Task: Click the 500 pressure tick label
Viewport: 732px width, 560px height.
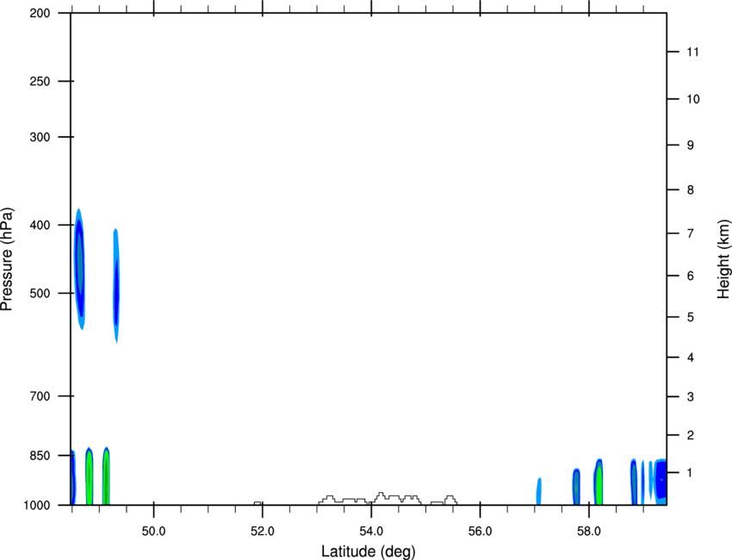Action: (40, 293)
